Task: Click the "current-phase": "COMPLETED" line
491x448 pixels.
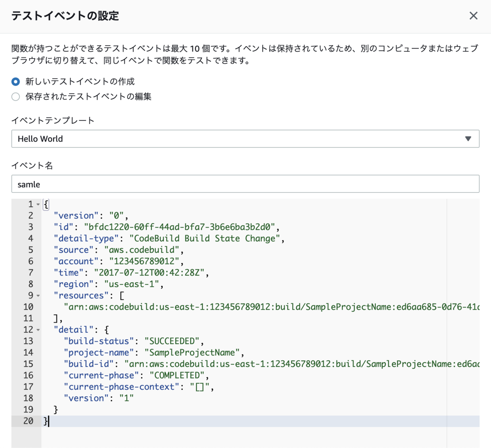Action: (136, 376)
